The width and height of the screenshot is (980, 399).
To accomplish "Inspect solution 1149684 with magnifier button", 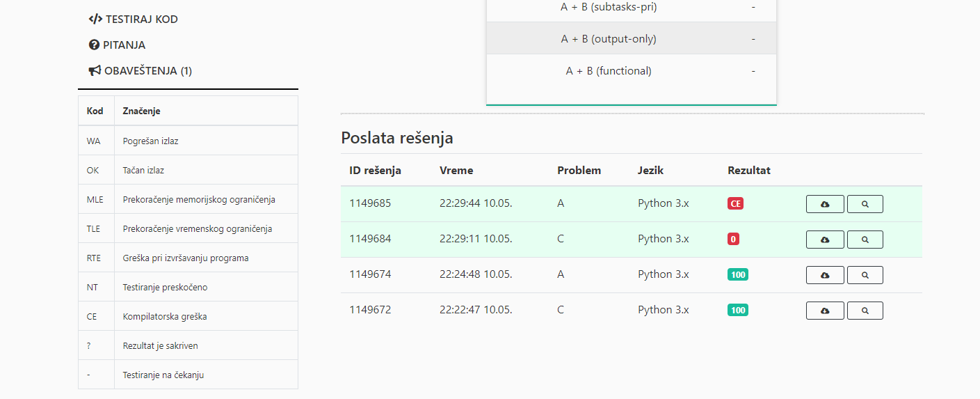I will (x=865, y=240).
